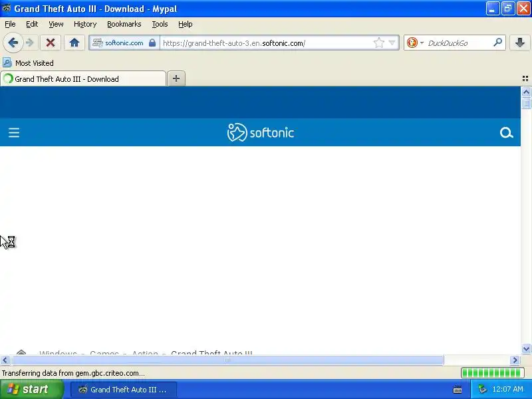Select Grand Theft Auto III taskbar button
Image resolution: width=532 pixels, height=399 pixels.
coord(124,390)
